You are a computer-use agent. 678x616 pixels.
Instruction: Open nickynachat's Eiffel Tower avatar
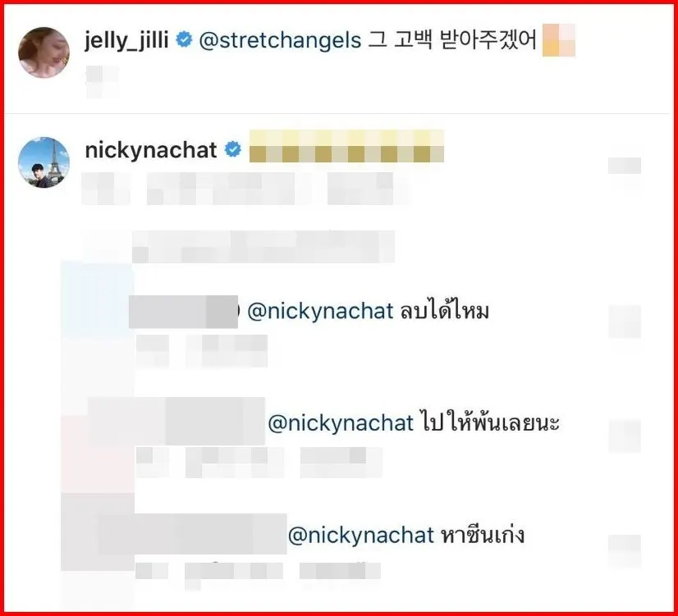[x=44, y=162]
